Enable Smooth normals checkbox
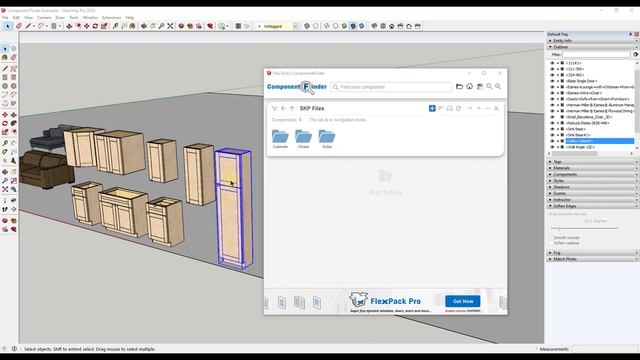The width and height of the screenshot is (640, 360). tap(551, 238)
